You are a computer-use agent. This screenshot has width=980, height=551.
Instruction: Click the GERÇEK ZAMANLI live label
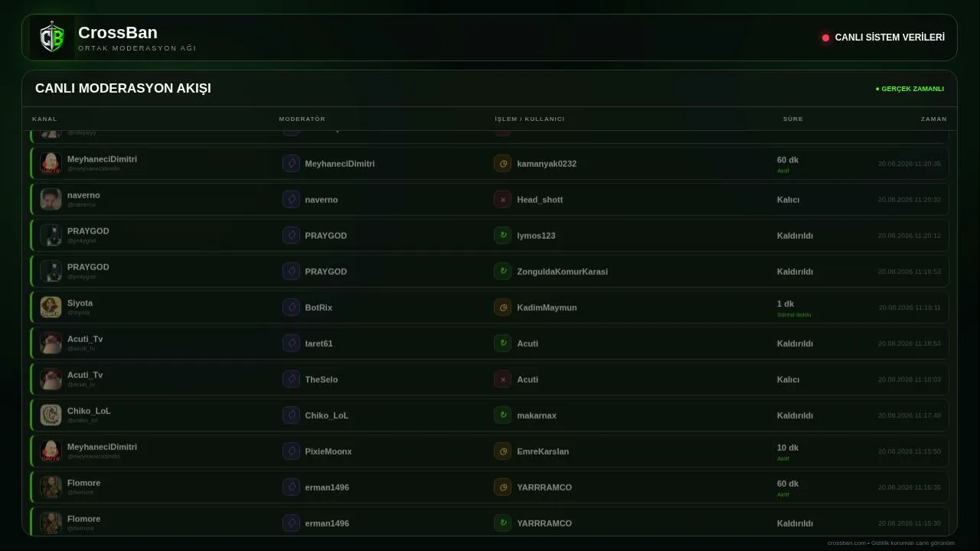[910, 89]
